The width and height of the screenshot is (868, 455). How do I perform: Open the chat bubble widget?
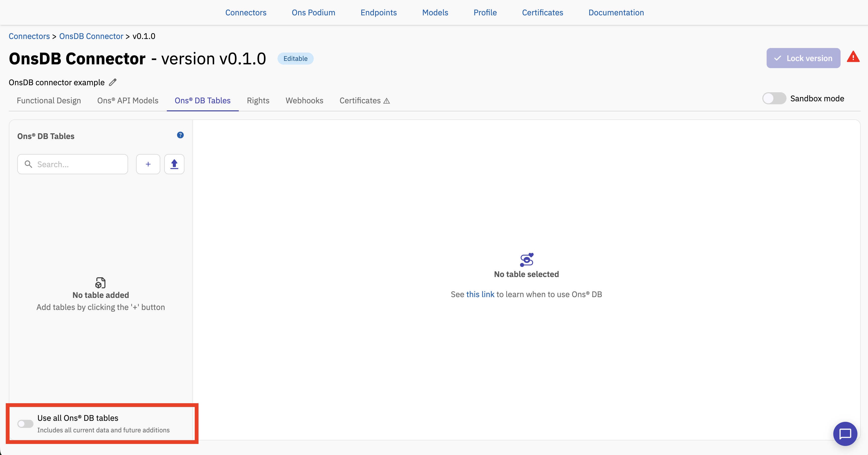click(845, 434)
